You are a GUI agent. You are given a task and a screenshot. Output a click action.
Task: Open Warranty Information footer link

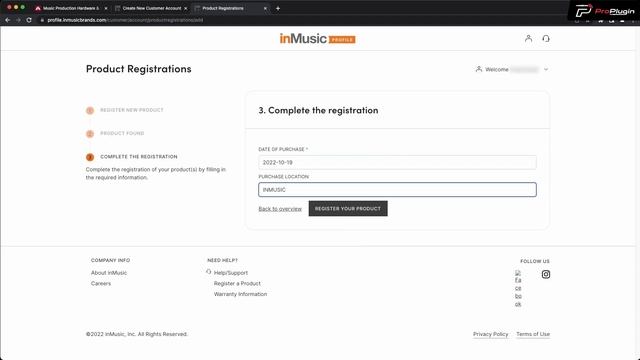pyautogui.click(x=240, y=294)
